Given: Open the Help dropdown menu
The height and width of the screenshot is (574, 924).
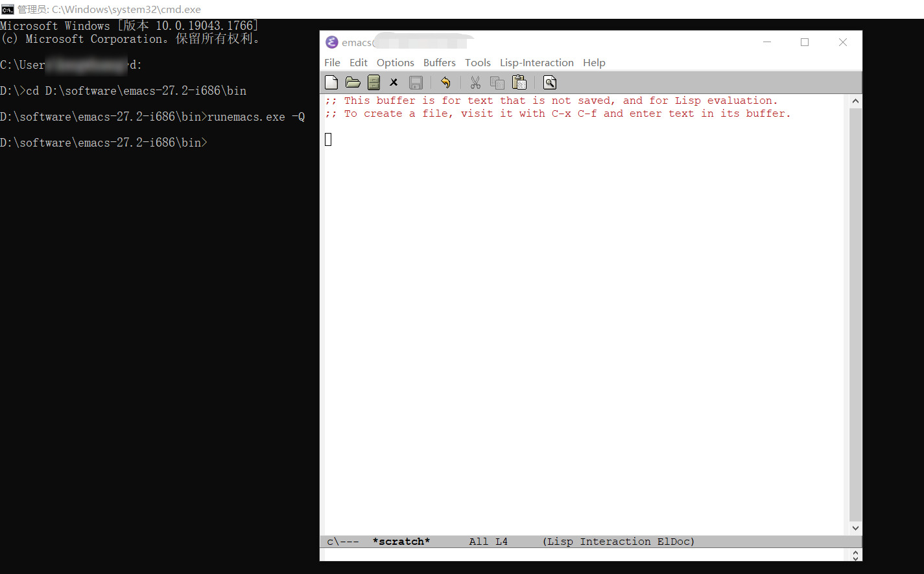Looking at the screenshot, I should pyautogui.click(x=594, y=62).
